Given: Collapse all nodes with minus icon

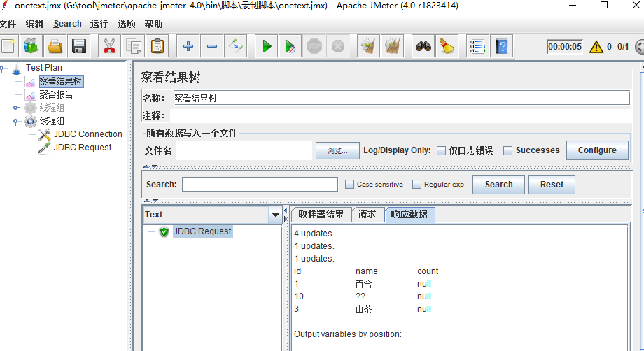Looking at the screenshot, I should (x=212, y=46).
